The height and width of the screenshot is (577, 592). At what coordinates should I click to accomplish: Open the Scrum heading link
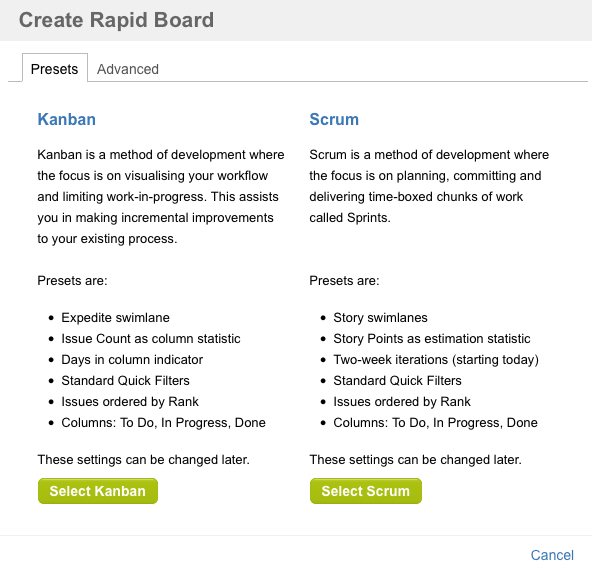tap(334, 119)
